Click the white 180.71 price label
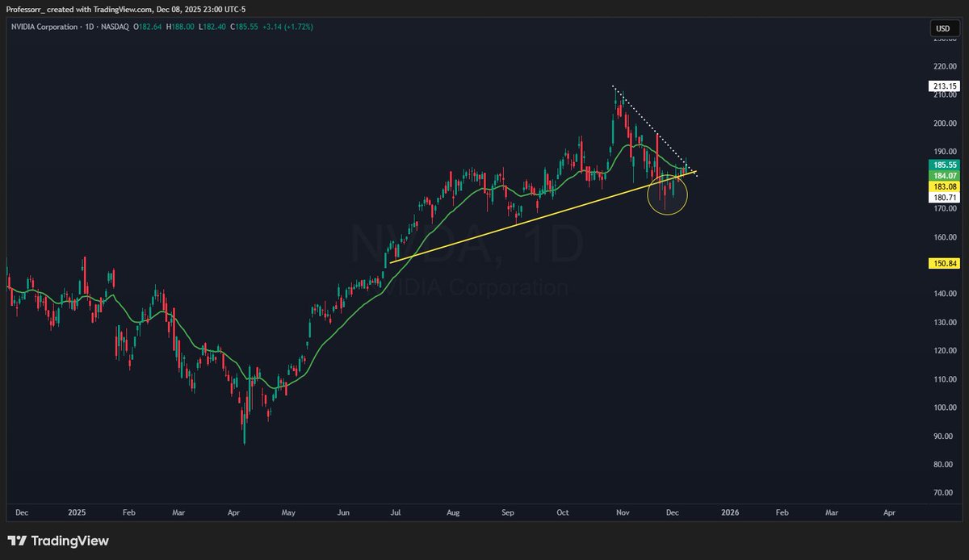 coord(944,196)
